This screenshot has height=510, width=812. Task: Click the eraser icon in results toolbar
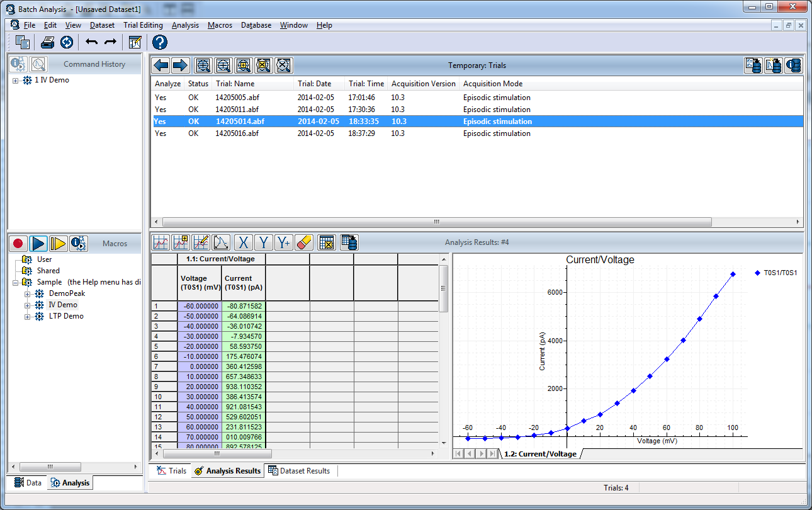(304, 242)
